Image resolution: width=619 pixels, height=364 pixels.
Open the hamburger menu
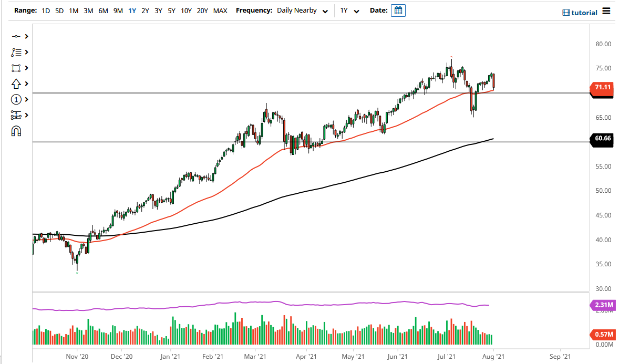click(607, 12)
